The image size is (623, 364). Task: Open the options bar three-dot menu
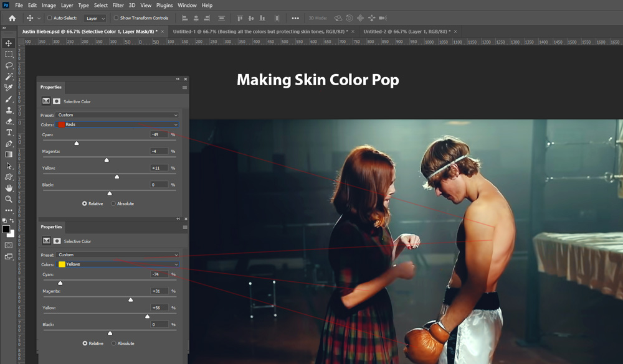[x=295, y=18]
